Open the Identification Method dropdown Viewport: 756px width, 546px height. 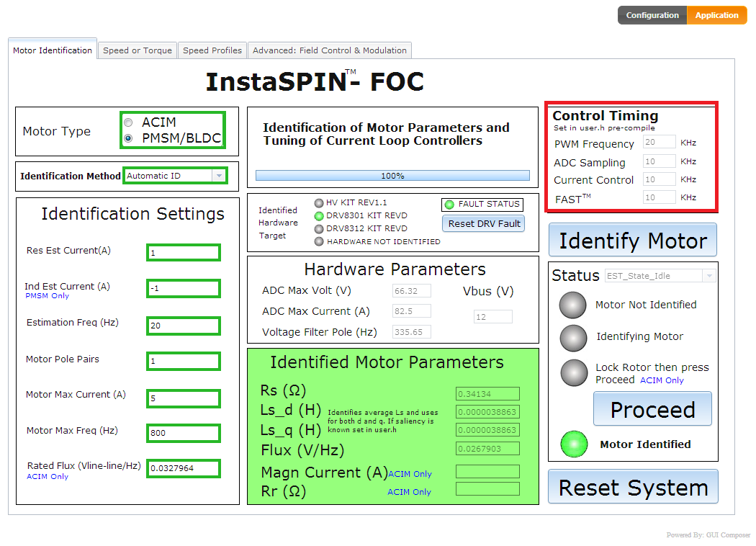(175, 176)
